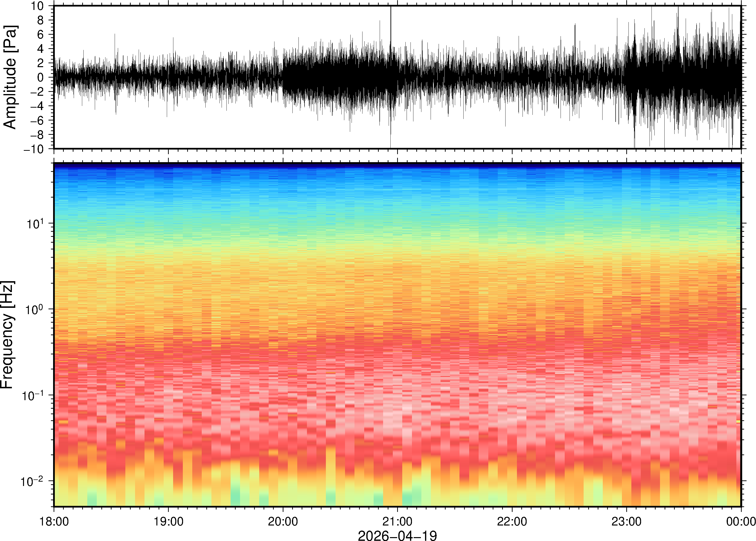Click the 0 amplitude tick label
756x541 pixels.
(40, 77)
